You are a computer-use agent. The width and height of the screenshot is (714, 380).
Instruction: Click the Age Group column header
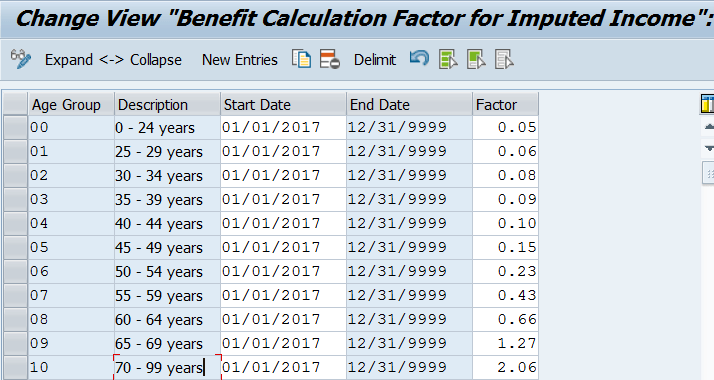[71, 104]
